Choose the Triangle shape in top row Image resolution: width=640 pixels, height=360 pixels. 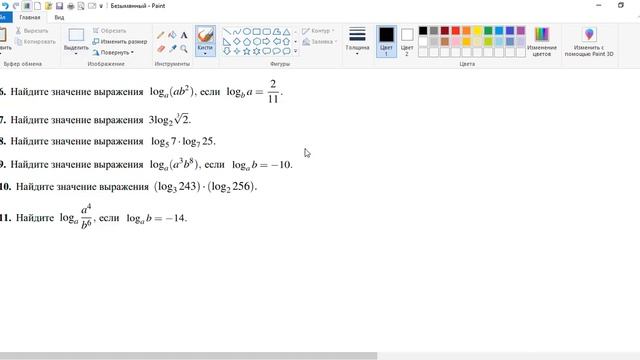tap(287, 31)
